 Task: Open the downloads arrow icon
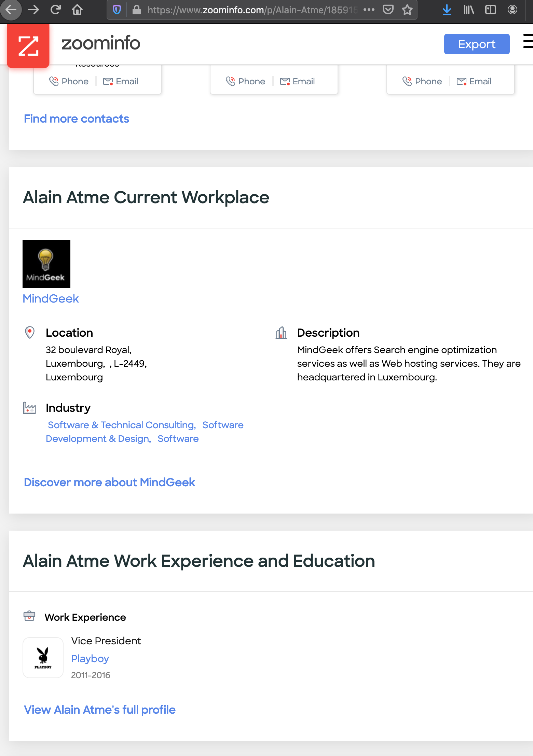pos(447,10)
